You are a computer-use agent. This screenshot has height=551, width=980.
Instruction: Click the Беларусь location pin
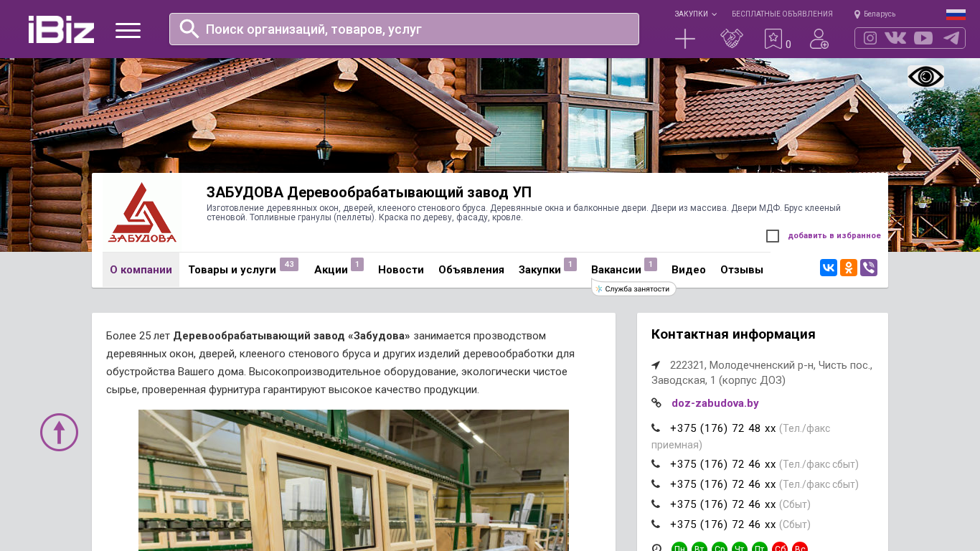pyautogui.click(x=857, y=14)
